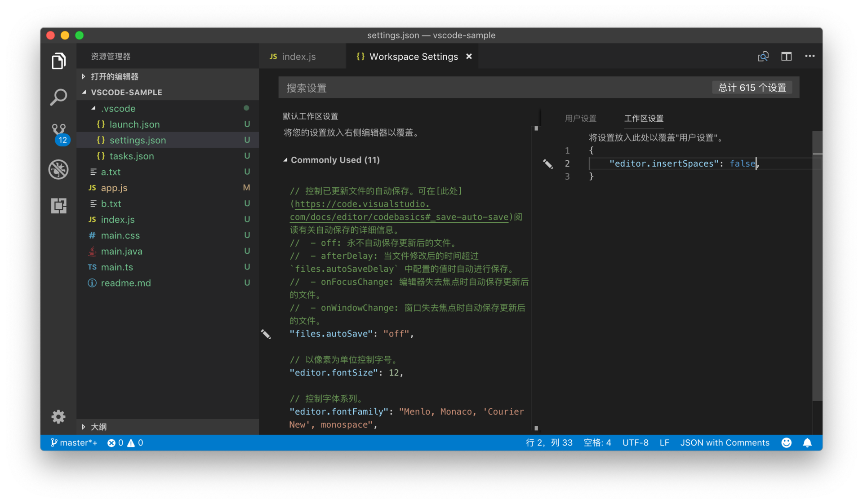Viewport: 863px width, 504px height.
Task: Open the more actions ellipsis menu
Action: coord(810,56)
